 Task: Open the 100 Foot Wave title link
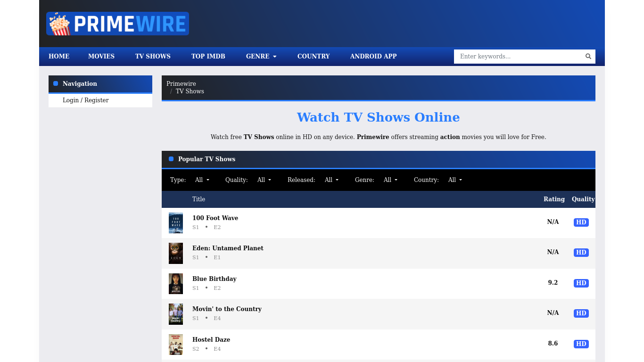click(x=215, y=218)
